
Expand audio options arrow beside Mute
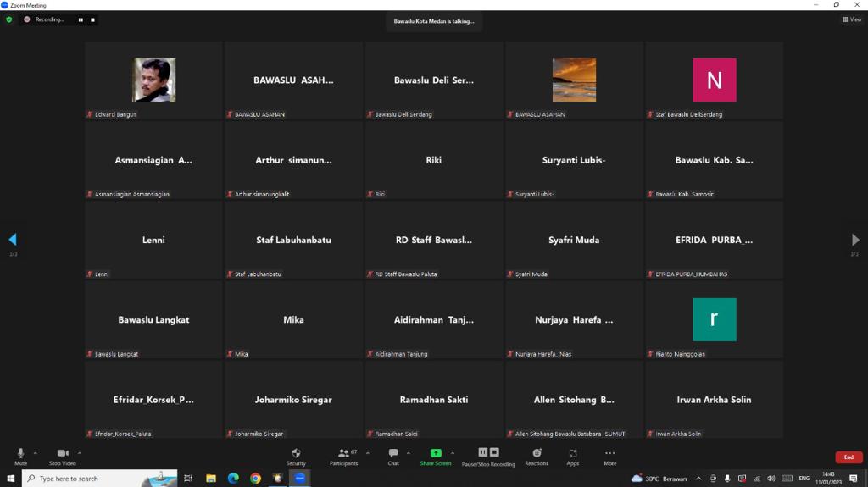[x=35, y=453]
